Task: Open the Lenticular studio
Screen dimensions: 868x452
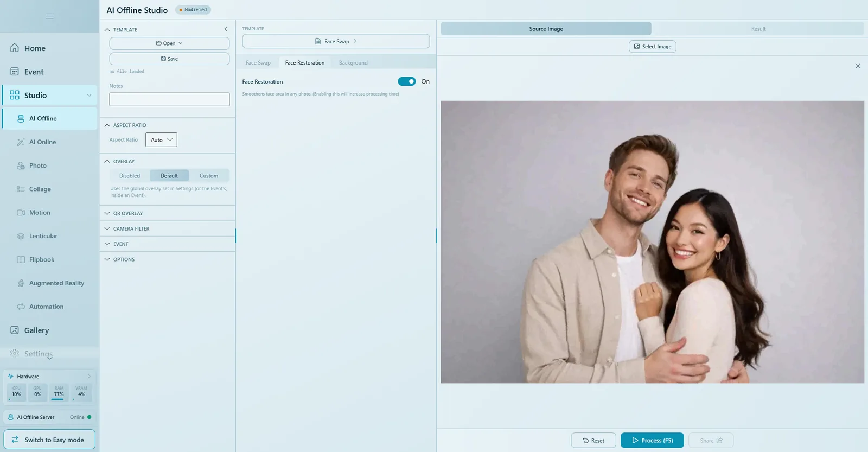Action: pyautogui.click(x=49, y=236)
